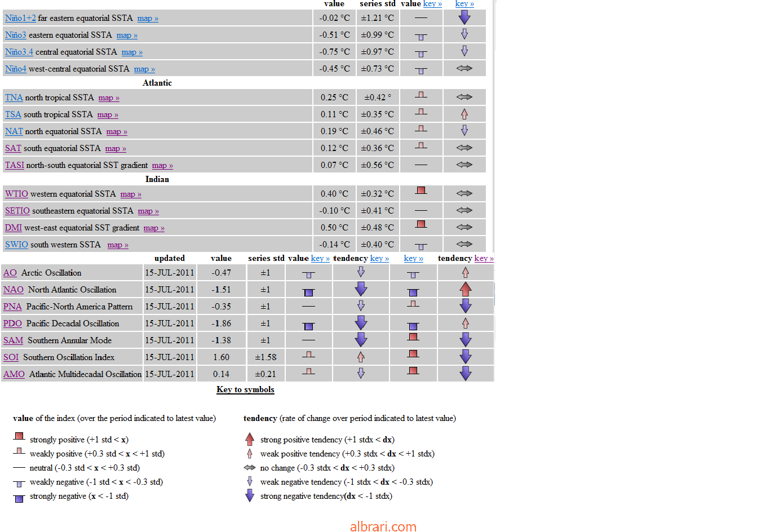Select the -0.75 °C value in Niño3.4 row
This screenshot has height=532, width=770.
(334, 52)
